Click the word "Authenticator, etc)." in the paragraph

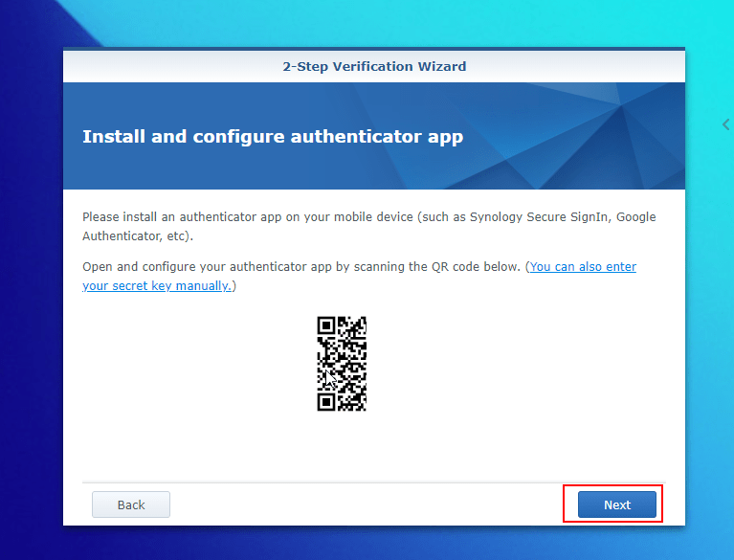pos(138,236)
